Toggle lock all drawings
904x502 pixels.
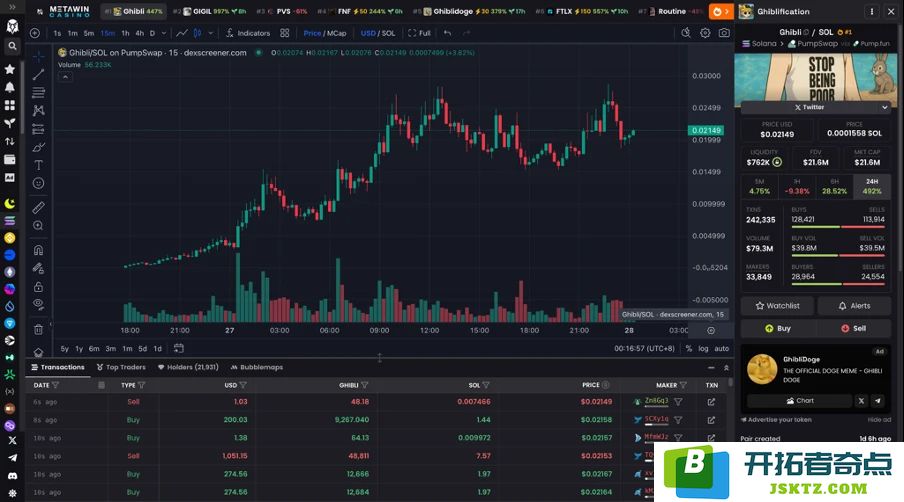39,286
